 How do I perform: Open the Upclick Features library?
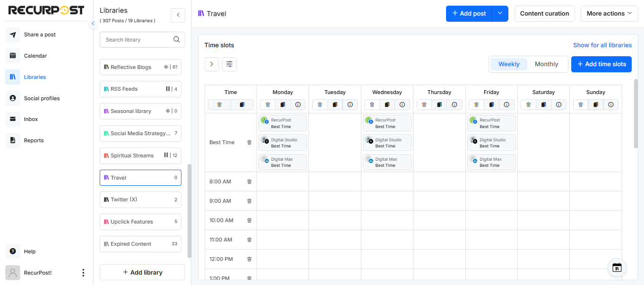(140, 222)
